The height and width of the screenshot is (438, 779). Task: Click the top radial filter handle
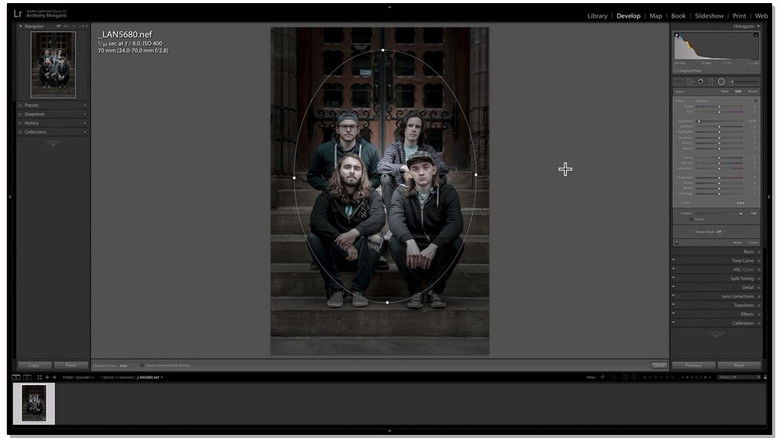point(383,49)
